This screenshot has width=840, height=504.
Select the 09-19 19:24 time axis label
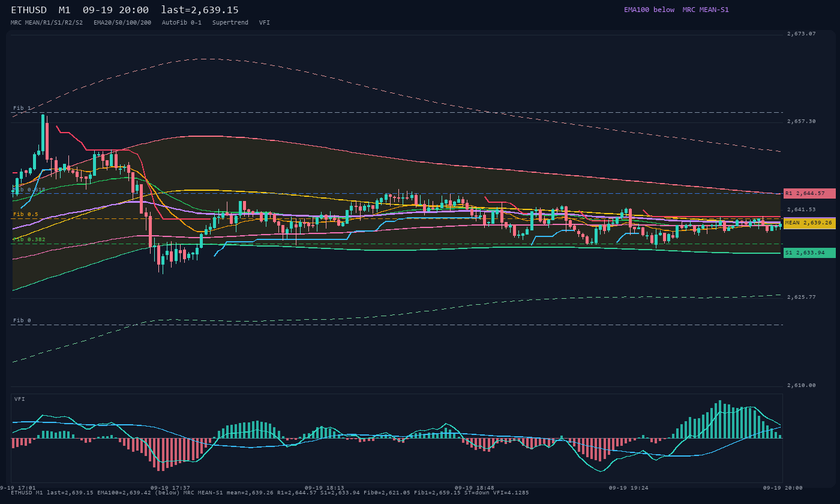(629, 488)
